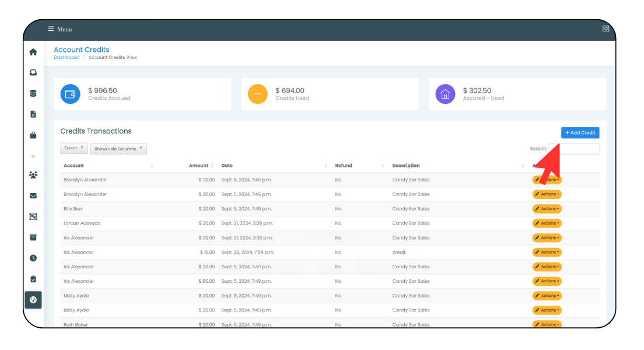Follow the Dashboard breadcrumb link
The height and width of the screenshot is (350, 644).
66,58
